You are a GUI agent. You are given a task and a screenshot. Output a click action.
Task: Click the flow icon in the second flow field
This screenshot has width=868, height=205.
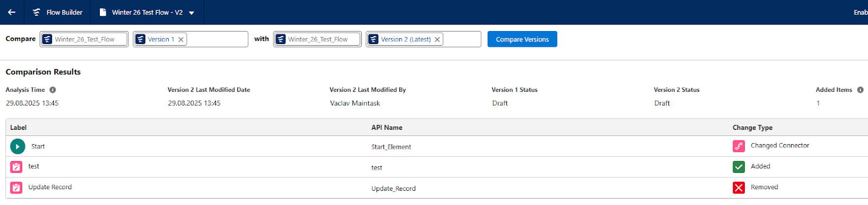[x=280, y=39]
